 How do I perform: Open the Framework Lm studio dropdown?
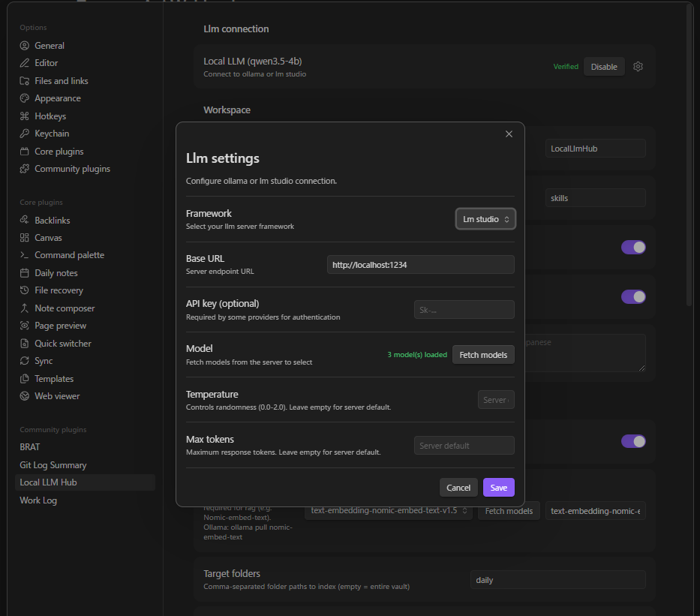(x=485, y=219)
